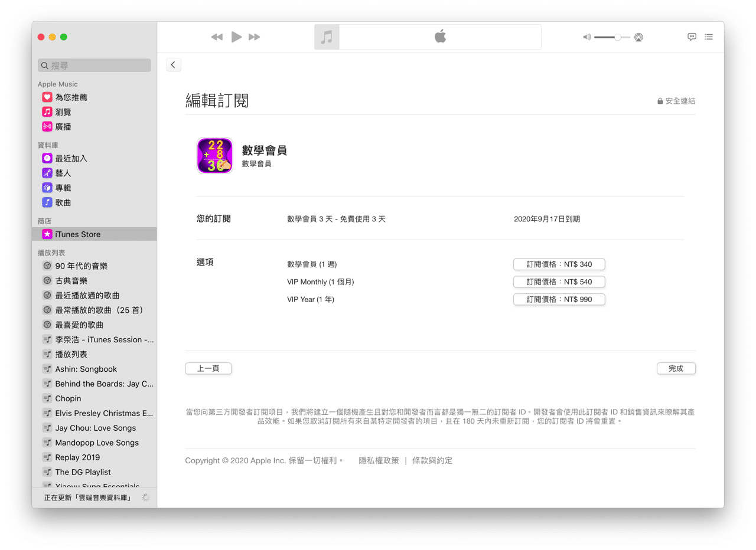Screen dimensions: 756x550
Task: Focus the 搜尋 search field
Action: coord(94,66)
